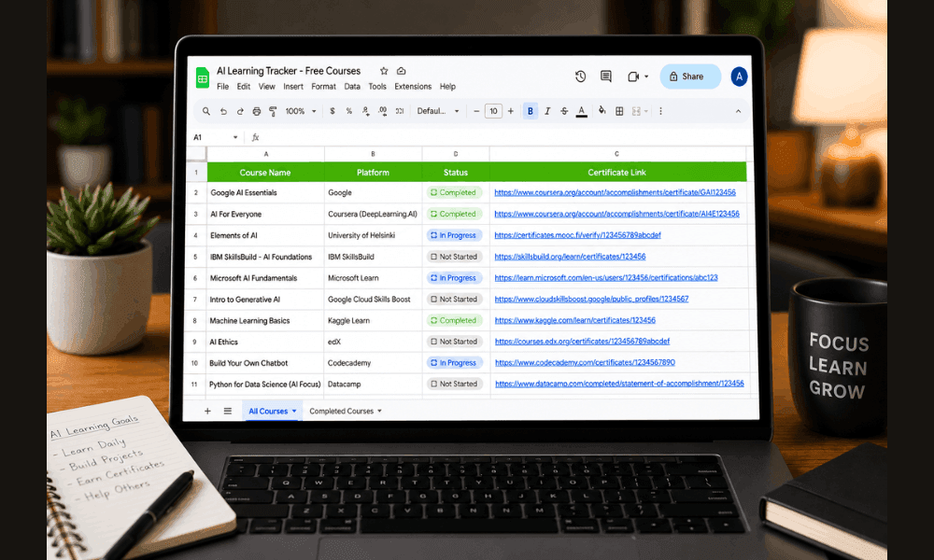
Task: Decrease decimal places
Action: tap(365, 111)
